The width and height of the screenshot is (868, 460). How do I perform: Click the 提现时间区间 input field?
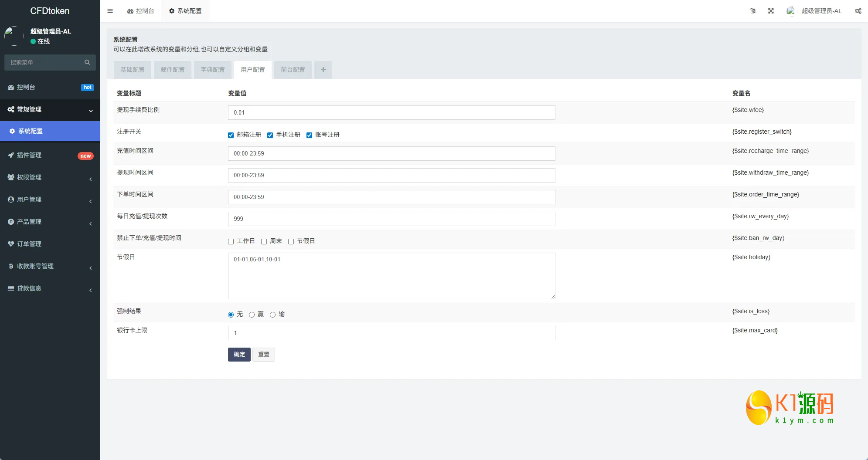click(x=391, y=175)
